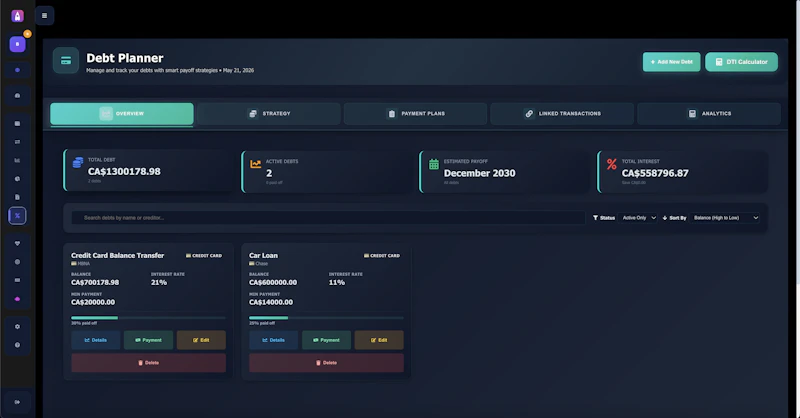Viewport: 800px width, 418px height.
Task: Click the December 2030 payoff date
Action: pyautogui.click(x=480, y=173)
